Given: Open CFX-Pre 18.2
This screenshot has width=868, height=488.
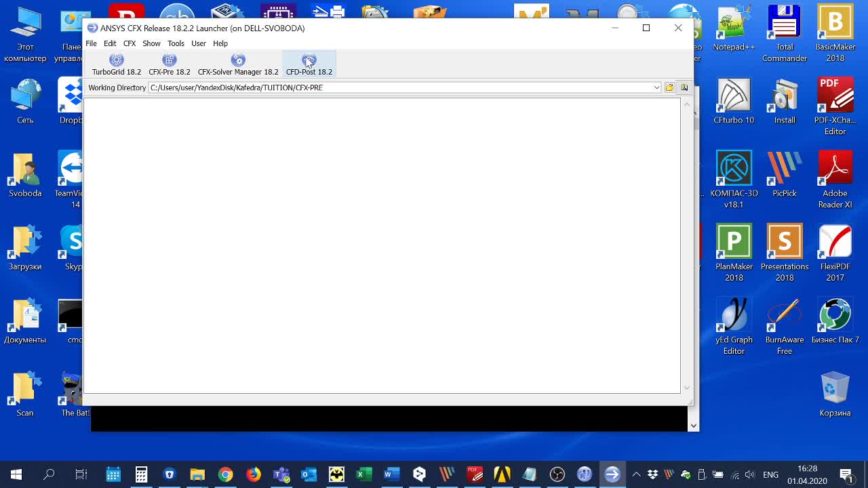Looking at the screenshot, I should point(170,65).
